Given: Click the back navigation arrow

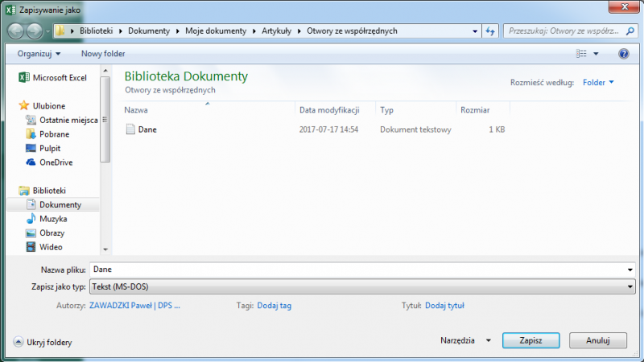Looking at the screenshot, I should [17, 31].
